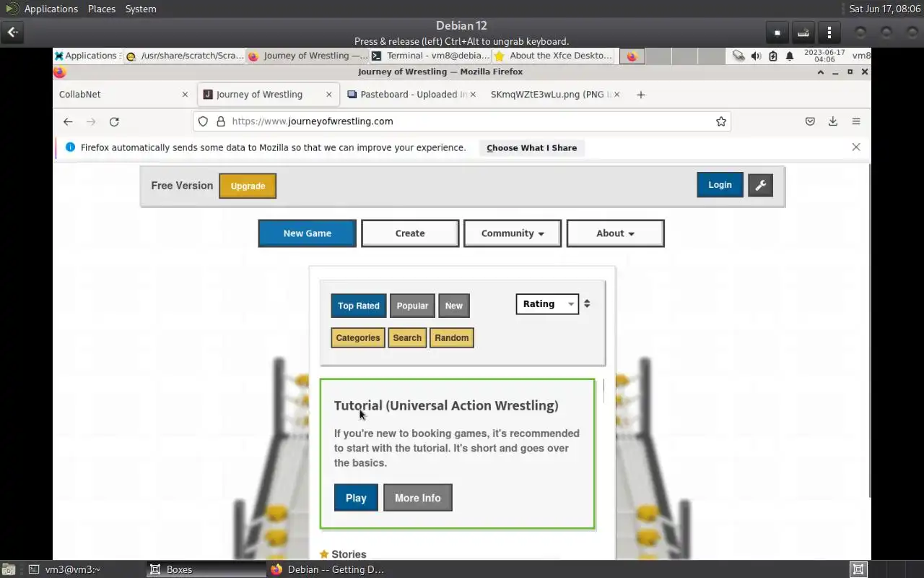Click the New Game button
924x578 pixels.
(308, 233)
